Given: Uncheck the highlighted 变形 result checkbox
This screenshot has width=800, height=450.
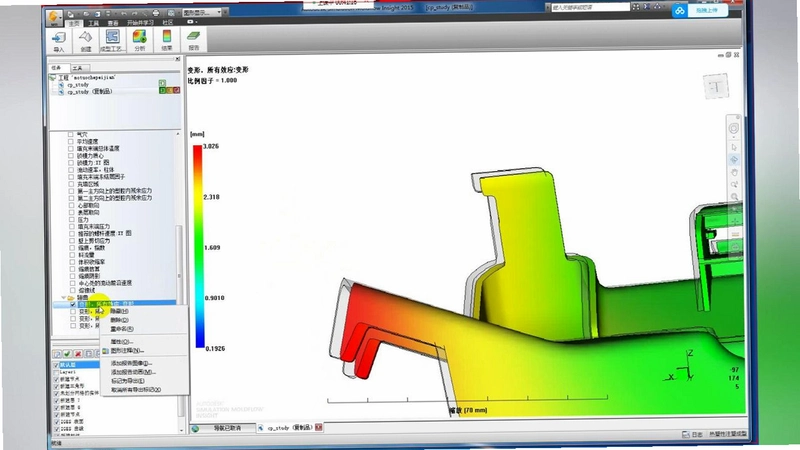Looking at the screenshot, I should pyautogui.click(x=73, y=305).
